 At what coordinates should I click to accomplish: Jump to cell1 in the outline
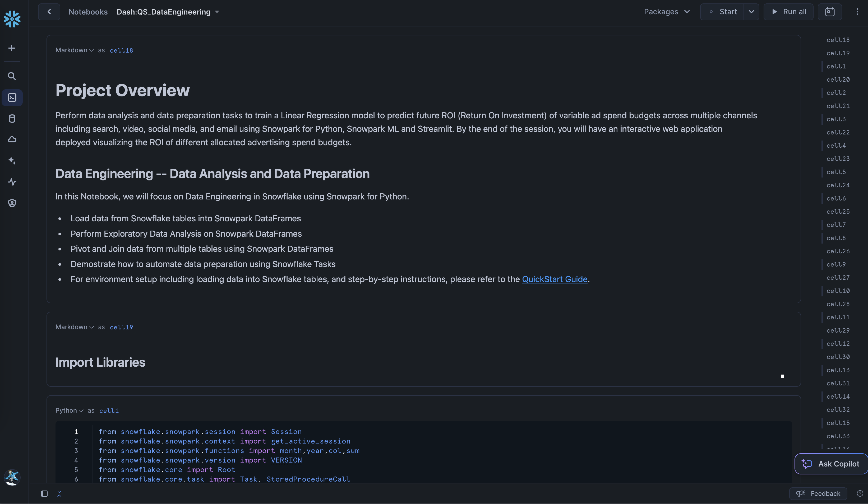tap(836, 66)
